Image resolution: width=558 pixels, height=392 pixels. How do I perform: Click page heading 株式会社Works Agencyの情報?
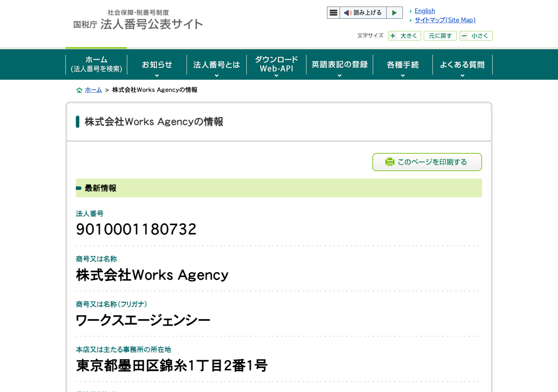coord(154,122)
